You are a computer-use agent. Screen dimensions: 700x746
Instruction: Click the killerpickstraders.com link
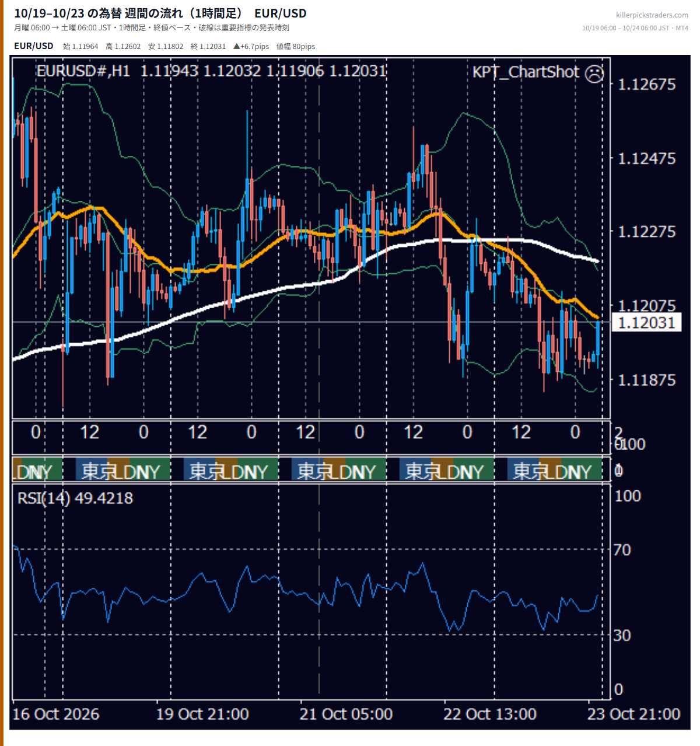652,15
